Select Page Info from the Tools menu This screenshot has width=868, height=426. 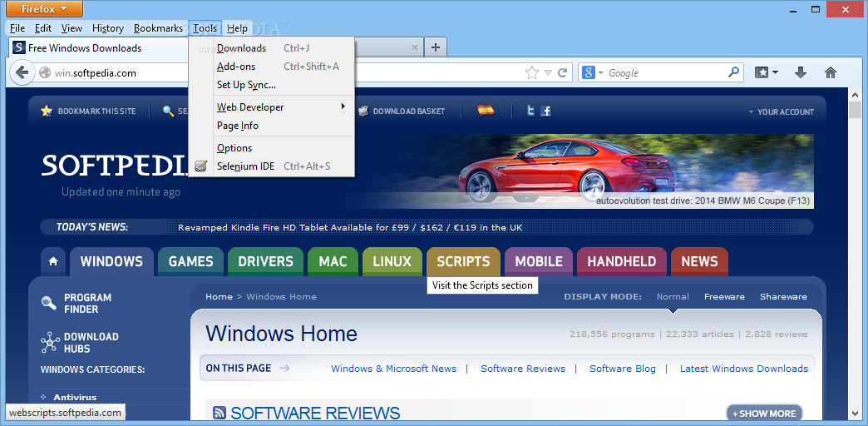[271, 126]
